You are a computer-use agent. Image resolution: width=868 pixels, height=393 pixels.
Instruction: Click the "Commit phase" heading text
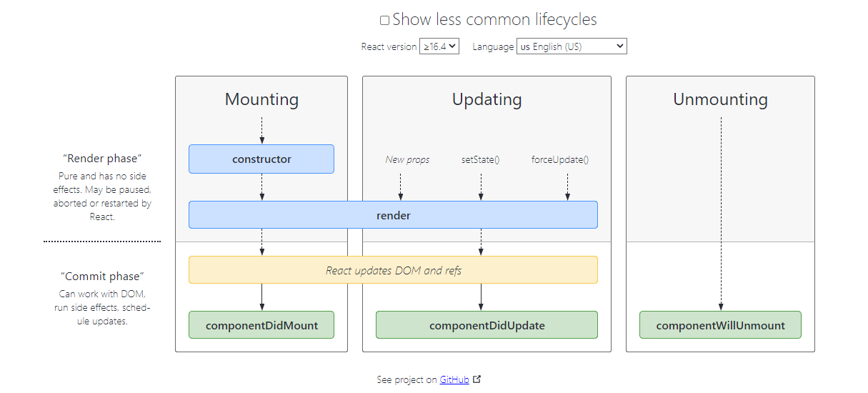click(x=102, y=277)
